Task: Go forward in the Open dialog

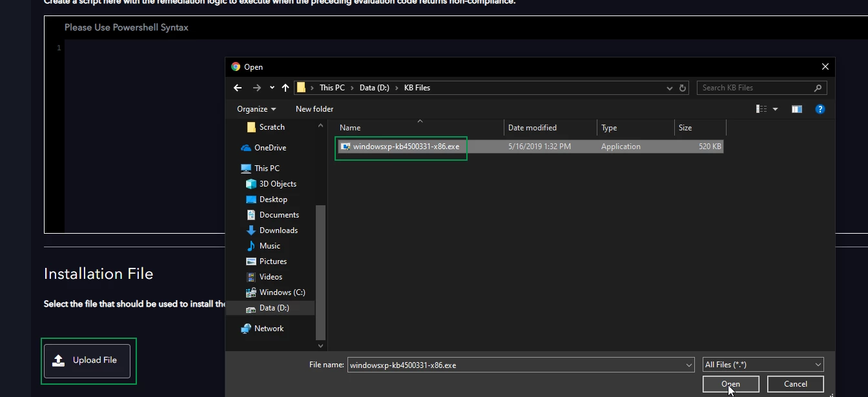Action: [257, 88]
